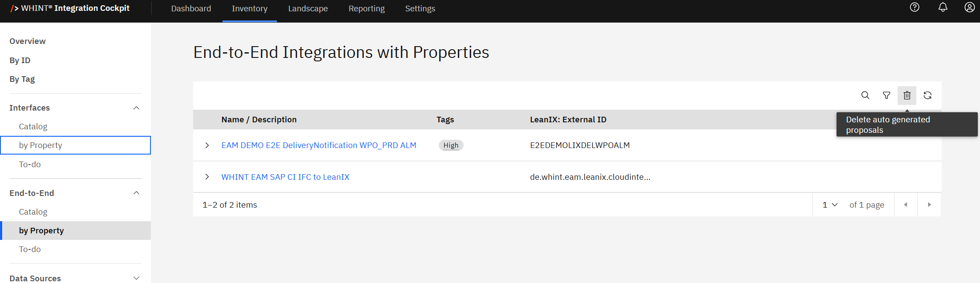This screenshot has width=980, height=283.
Task: Switch to the Landscape tab
Action: tap(308, 9)
